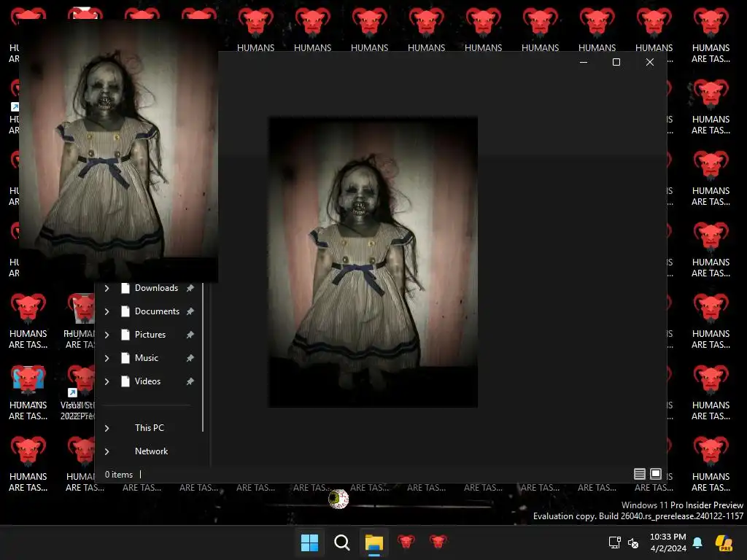This screenshot has height=560, width=747.
Task: Open the notification bell icon
Action: pyautogui.click(x=697, y=542)
